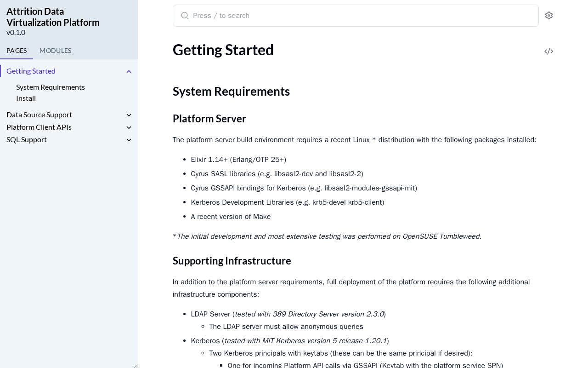The height and width of the screenshot is (368, 588).
Task: Click the view source code icon
Action: (x=548, y=51)
